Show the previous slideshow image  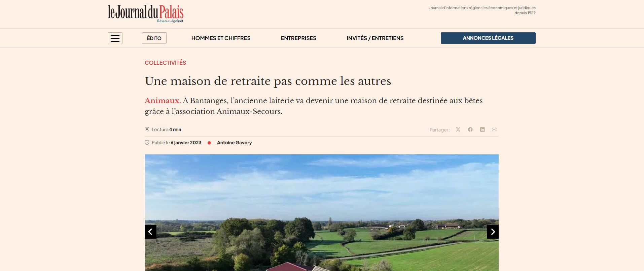click(x=150, y=232)
